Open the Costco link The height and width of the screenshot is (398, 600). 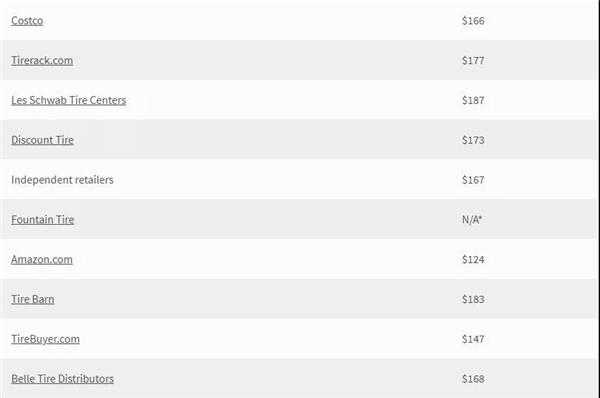pyautogui.click(x=27, y=21)
